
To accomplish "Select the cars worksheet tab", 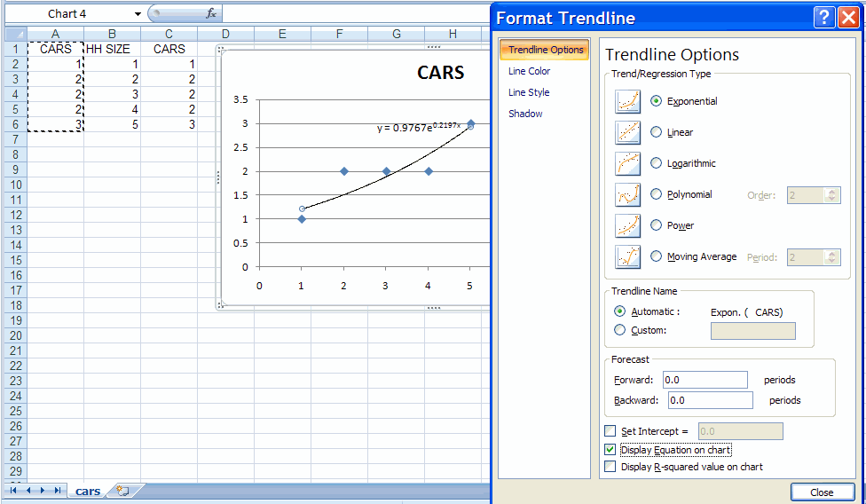I will click(88, 491).
